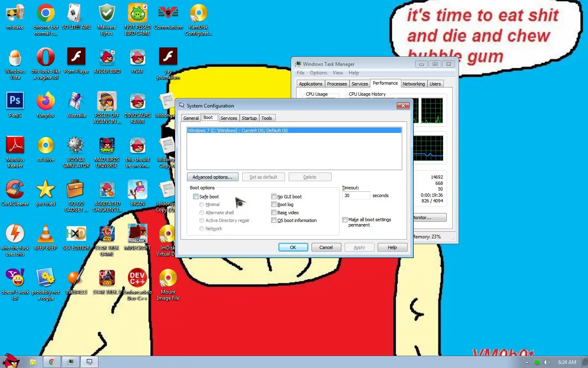This screenshot has width=588, height=368.
Task: Open Morbius Reader PDF icon
Action: [x=15, y=152]
